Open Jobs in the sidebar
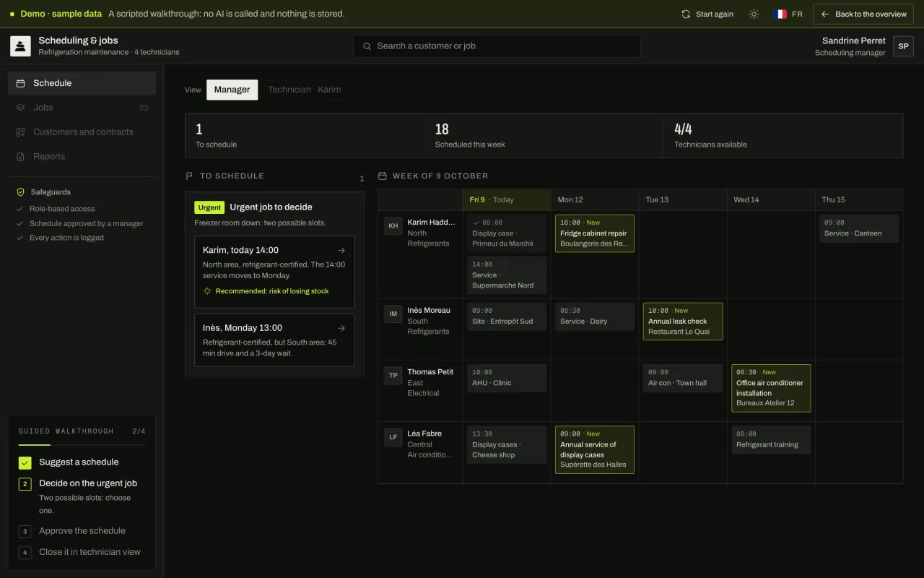Viewport: 924px width, 578px height. pyautogui.click(x=82, y=108)
